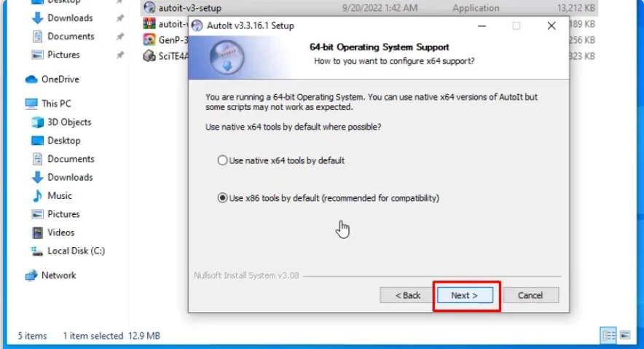Viewport: 644px width, 349px height.
Task: Select the Network icon in sidebar
Action: coord(31,275)
